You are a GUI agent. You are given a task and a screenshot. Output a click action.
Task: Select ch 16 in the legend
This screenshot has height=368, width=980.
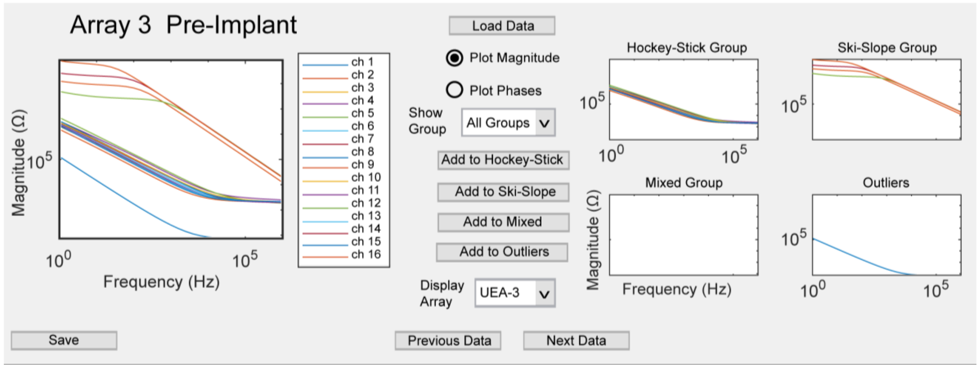[x=366, y=254]
